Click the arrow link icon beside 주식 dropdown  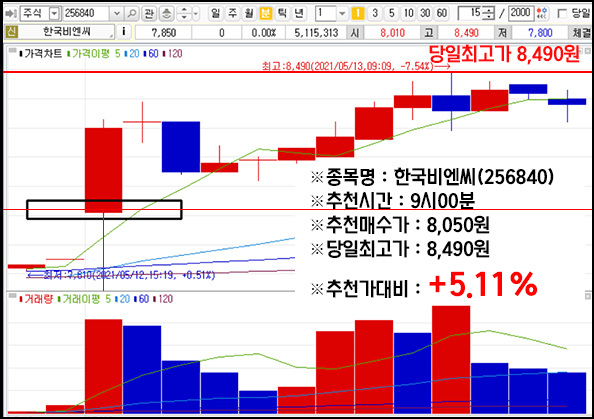pyautogui.click(x=10, y=14)
